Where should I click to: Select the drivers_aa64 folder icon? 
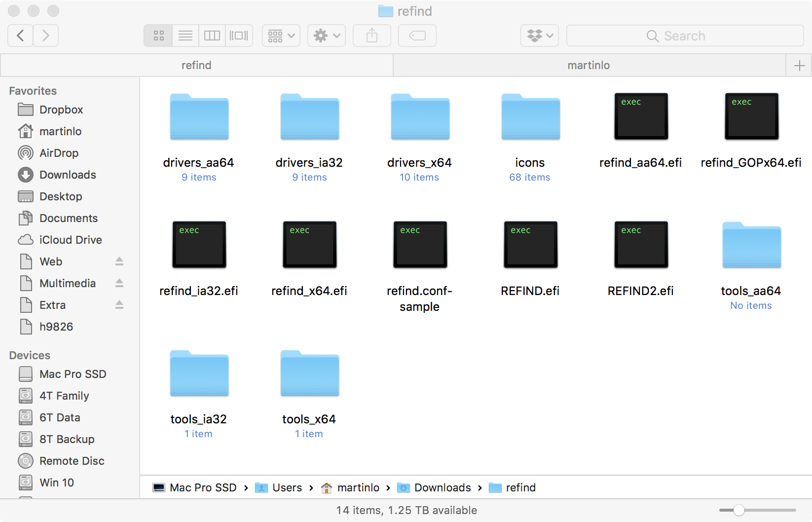pyautogui.click(x=199, y=116)
